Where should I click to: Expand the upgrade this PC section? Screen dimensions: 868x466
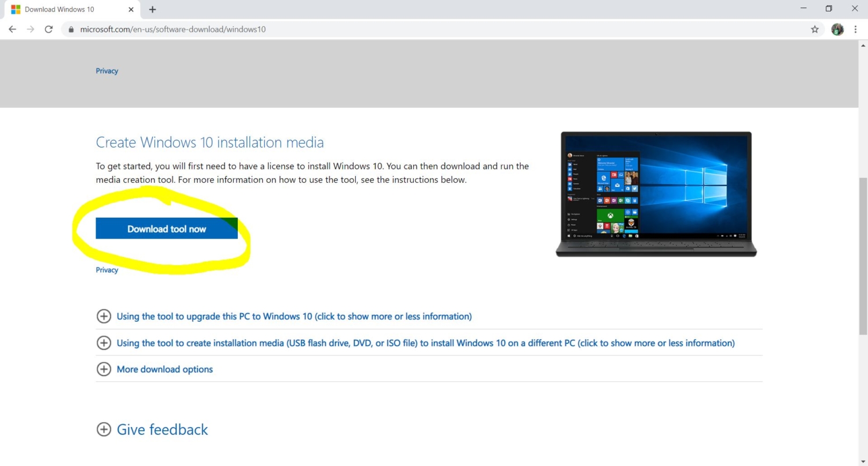(x=104, y=316)
